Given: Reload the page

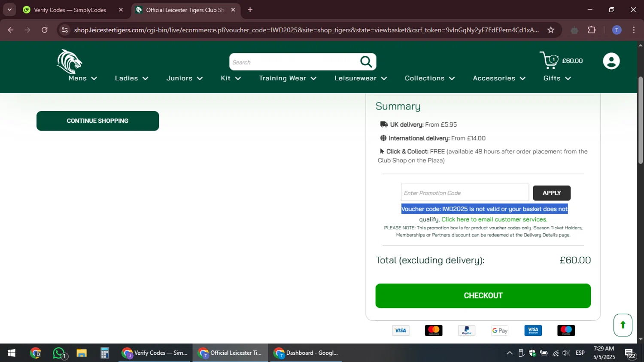Looking at the screenshot, I should [x=45, y=30].
